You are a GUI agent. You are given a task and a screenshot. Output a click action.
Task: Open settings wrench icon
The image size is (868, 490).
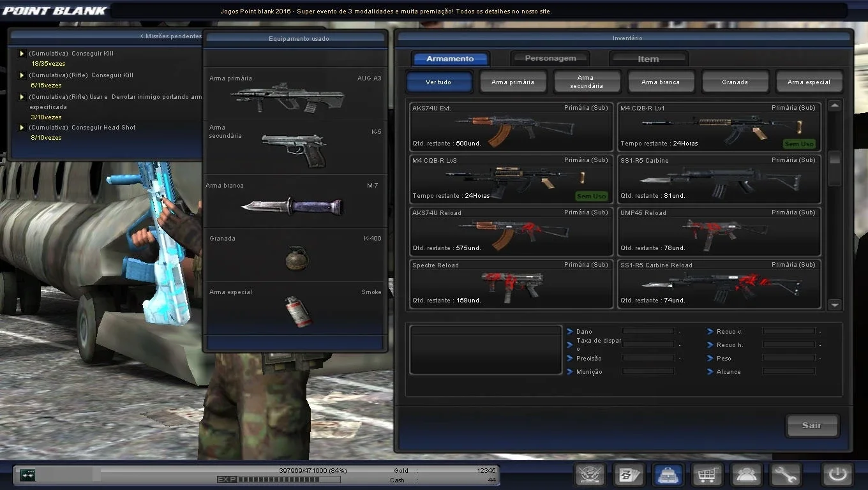[786, 475]
